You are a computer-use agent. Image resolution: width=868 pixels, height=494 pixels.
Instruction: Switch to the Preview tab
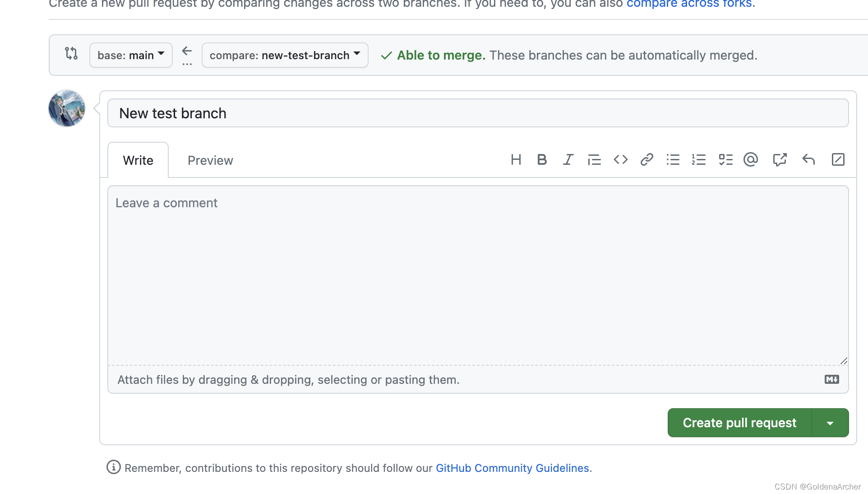point(210,160)
